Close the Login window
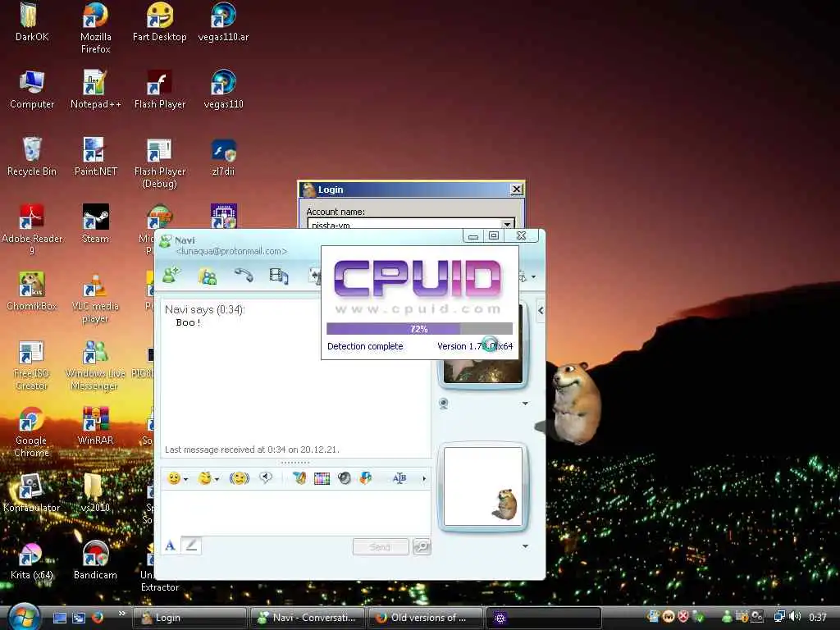Image resolution: width=840 pixels, height=630 pixels. click(x=516, y=189)
